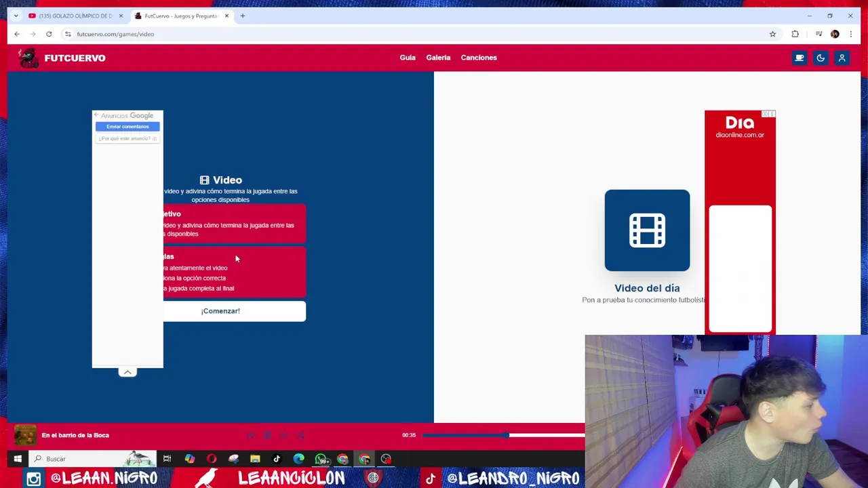The width and height of the screenshot is (868, 488).
Task: Toggle dark mode with moon icon
Action: pos(821,58)
